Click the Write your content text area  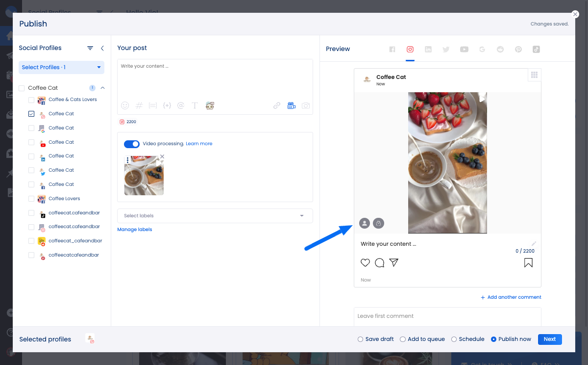coord(215,78)
